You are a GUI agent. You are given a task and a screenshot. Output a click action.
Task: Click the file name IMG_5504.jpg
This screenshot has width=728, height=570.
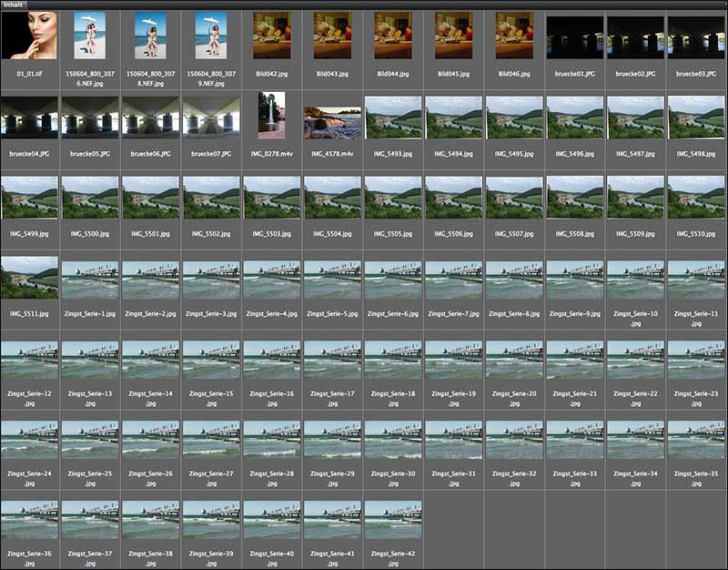[x=332, y=234]
